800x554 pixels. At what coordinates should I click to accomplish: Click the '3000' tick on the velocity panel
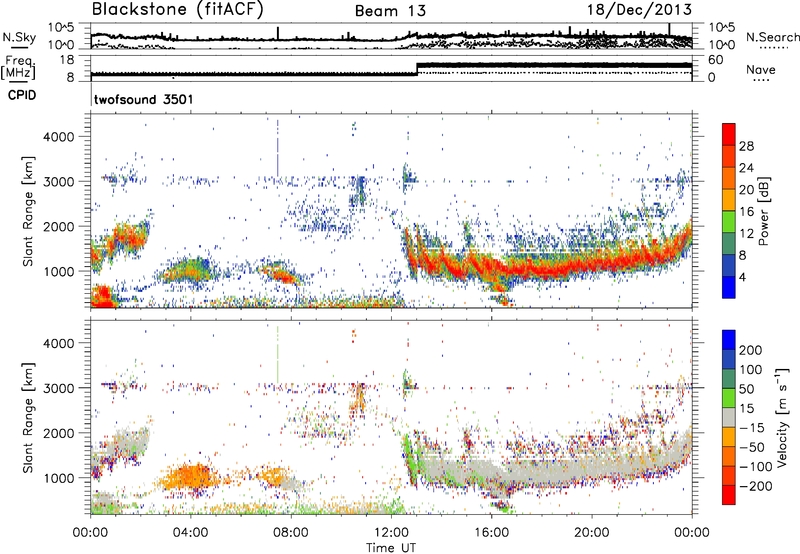coord(59,388)
